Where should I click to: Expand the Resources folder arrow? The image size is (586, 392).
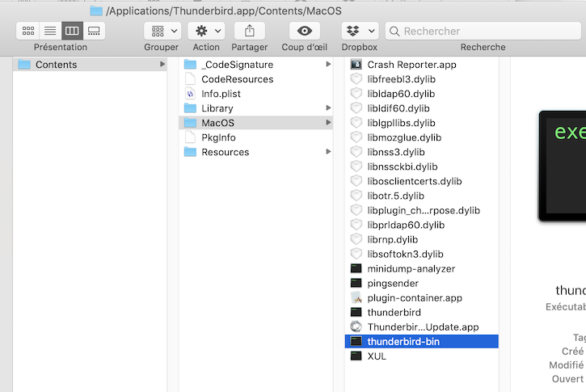(x=328, y=152)
